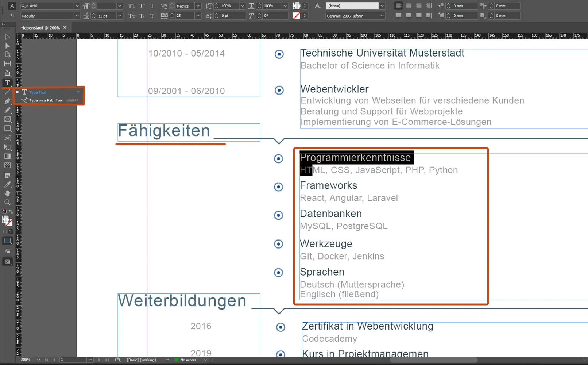Align paragraph center
The height and width of the screenshot is (365, 588).
pos(409,6)
